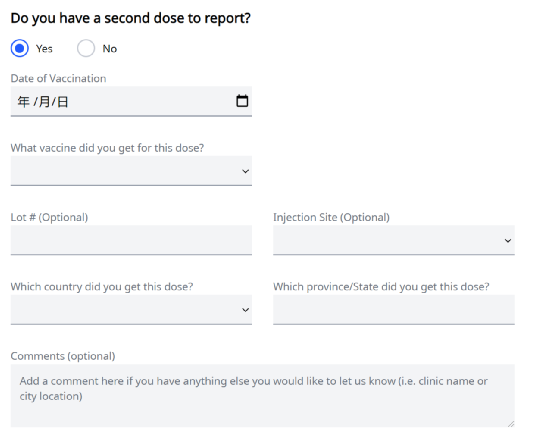Click the country dropdown chevron arrow
This screenshot has width=554, height=437.
pos(245,310)
